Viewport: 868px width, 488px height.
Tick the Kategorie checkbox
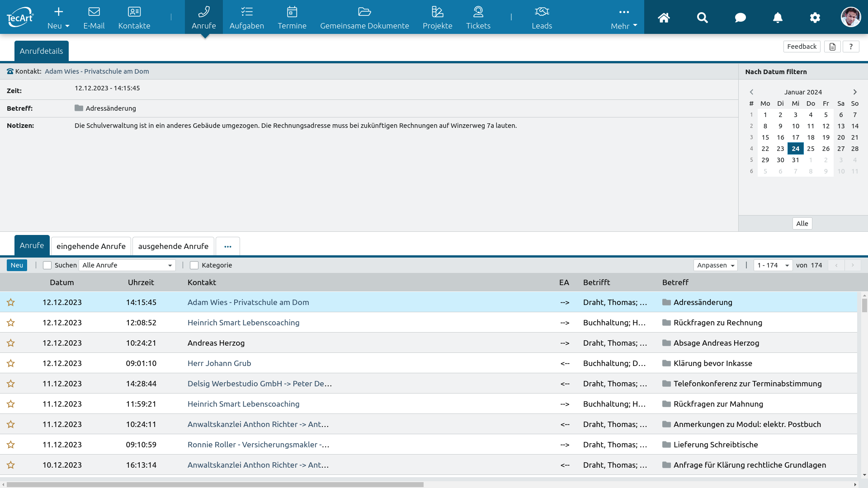[x=194, y=265]
